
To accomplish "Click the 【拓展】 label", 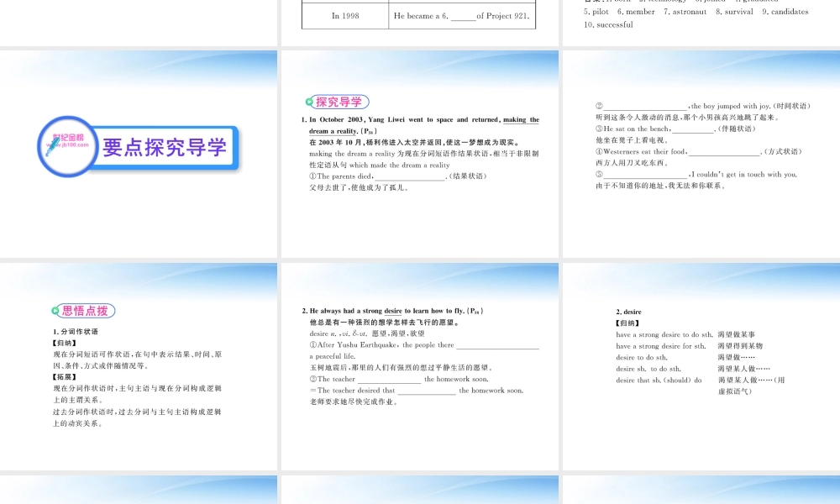I will tap(65, 377).
